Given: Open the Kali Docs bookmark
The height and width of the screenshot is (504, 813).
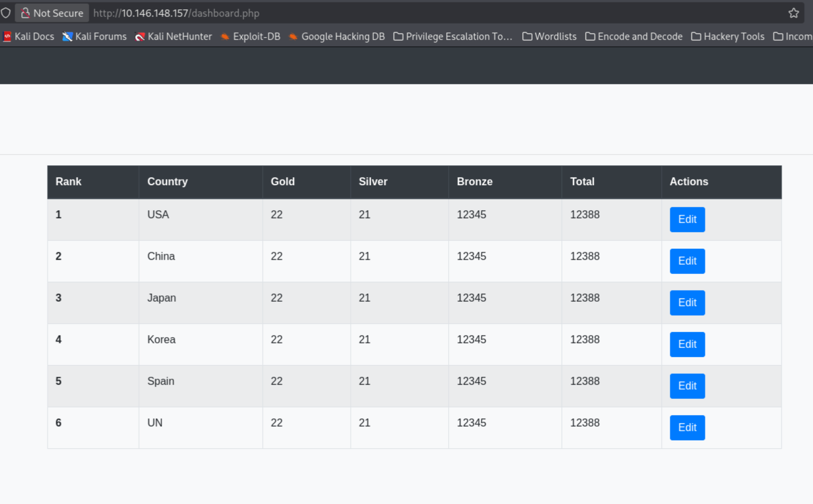Looking at the screenshot, I should [29, 37].
